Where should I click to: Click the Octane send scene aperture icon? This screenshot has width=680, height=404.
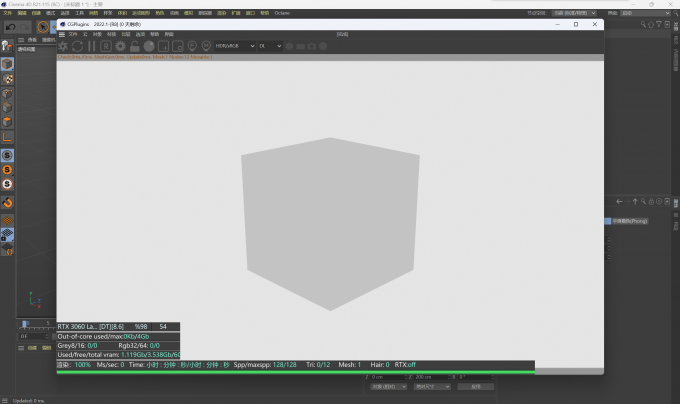click(x=63, y=46)
